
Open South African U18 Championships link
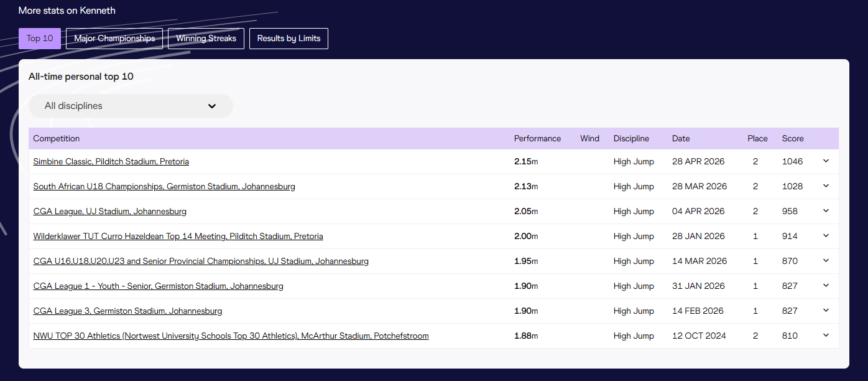[x=164, y=186]
